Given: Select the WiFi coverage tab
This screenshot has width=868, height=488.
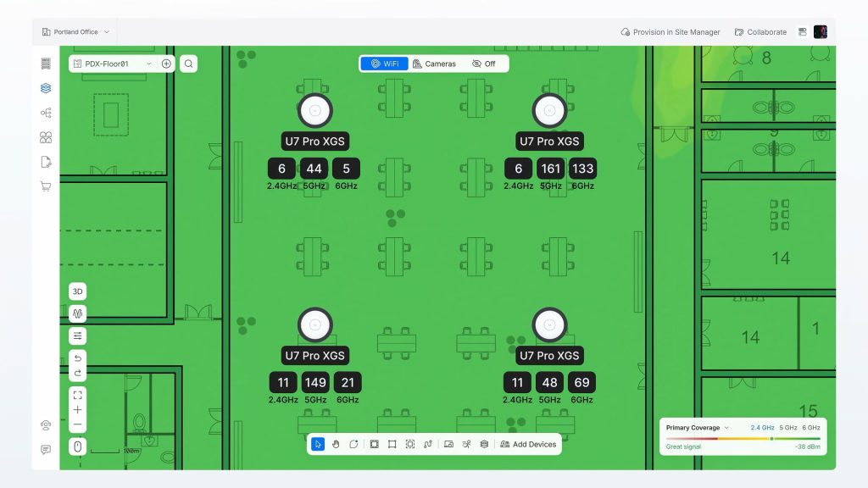Looking at the screenshot, I should pos(385,64).
